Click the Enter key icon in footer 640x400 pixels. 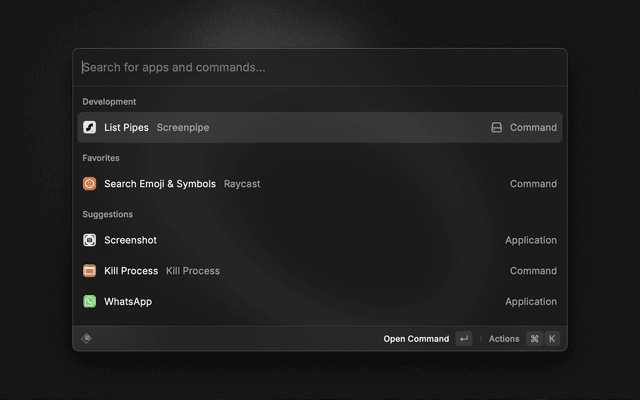pos(463,339)
